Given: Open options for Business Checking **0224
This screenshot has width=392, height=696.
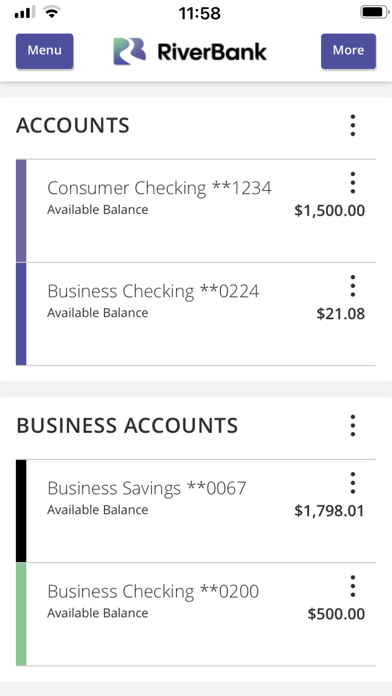Looking at the screenshot, I should pos(352,286).
